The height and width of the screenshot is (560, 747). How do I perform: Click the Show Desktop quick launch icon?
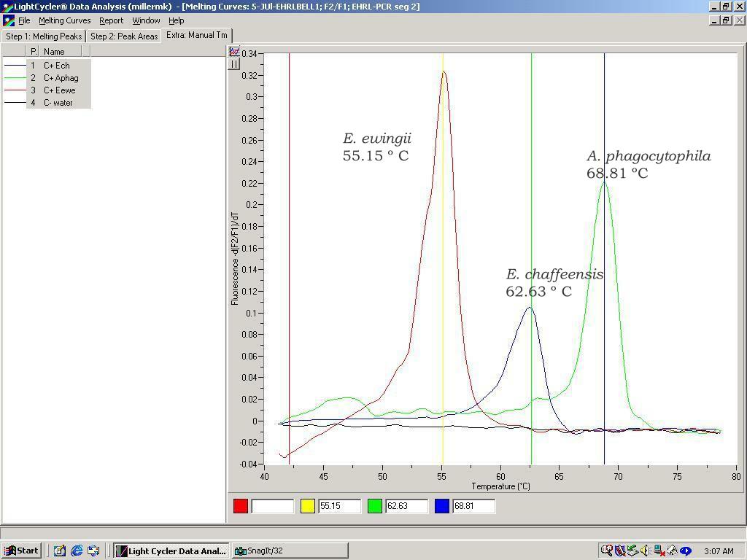[60, 551]
